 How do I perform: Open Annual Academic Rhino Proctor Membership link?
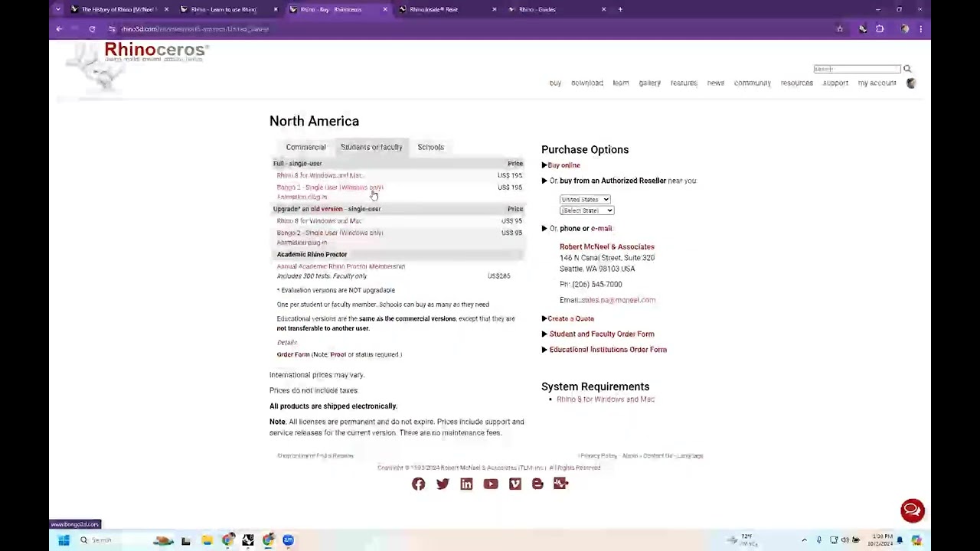click(341, 266)
